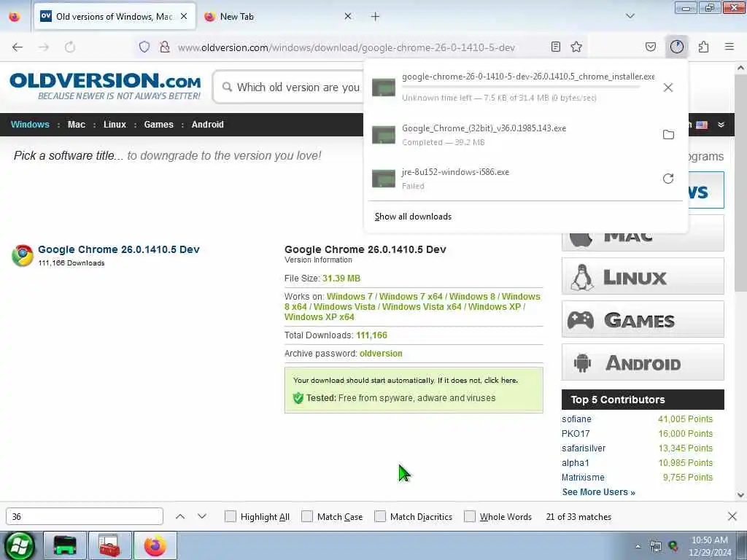
Task: List all open tabs dropdown
Action: (x=630, y=16)
